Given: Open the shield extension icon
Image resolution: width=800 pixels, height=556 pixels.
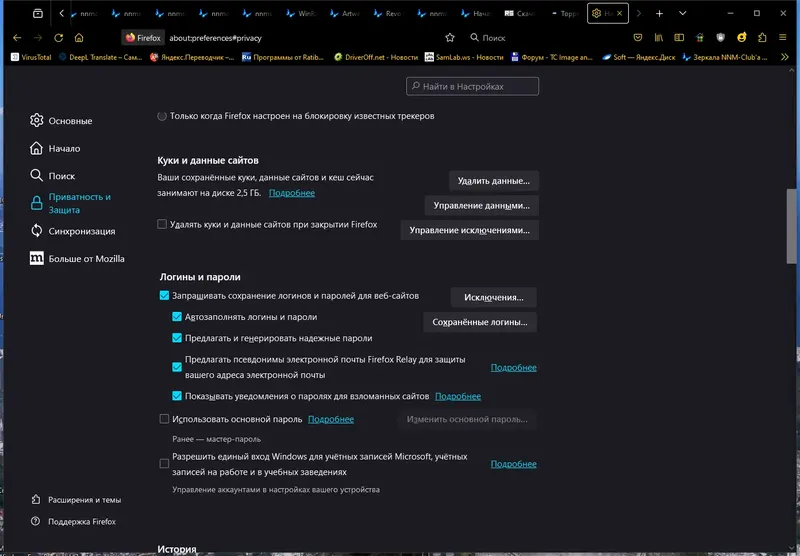Looking at the screenshot, I should pyautogui.click(x=720, y=38).
